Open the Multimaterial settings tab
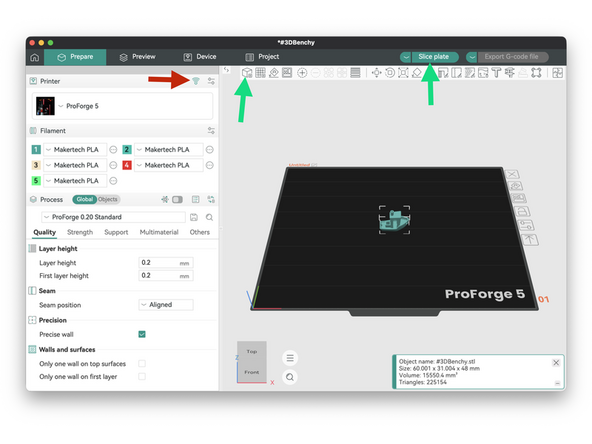This screenshot has width=592, height=444. pos(159,232)
